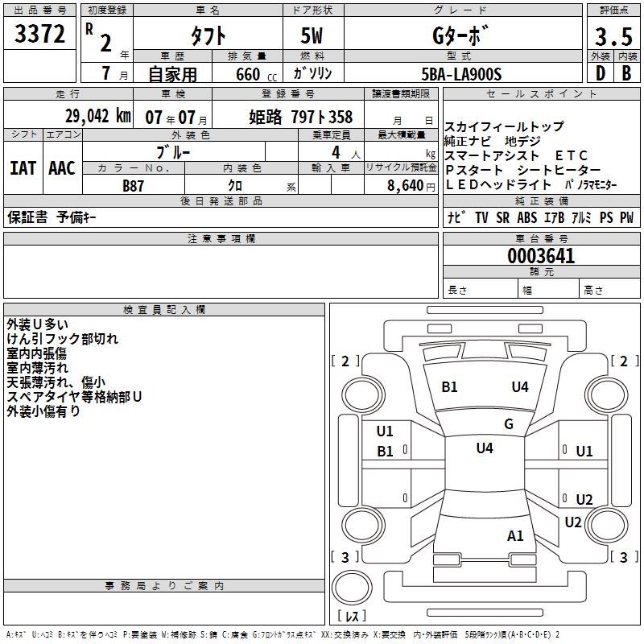Click the note スペアタイヤ等格納部U
644x644 pixels.
pyautogui.click(x=74, y=397)
